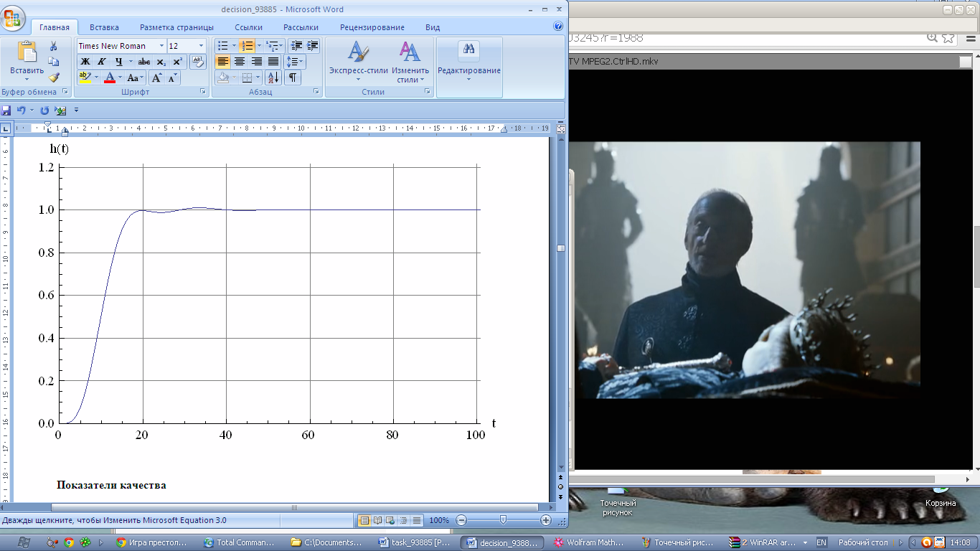
Task: Click the tab selector at ruler corner
Action: click(6, 129)
